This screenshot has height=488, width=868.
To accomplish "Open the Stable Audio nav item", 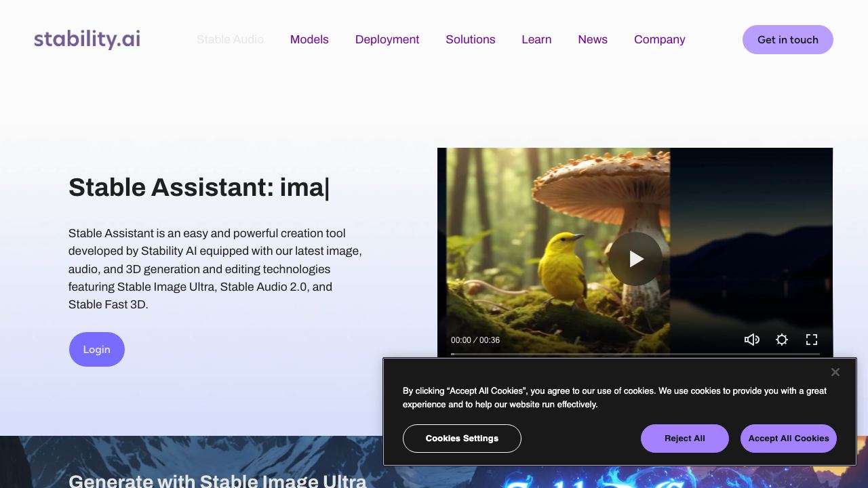I will tap(230, 39).
